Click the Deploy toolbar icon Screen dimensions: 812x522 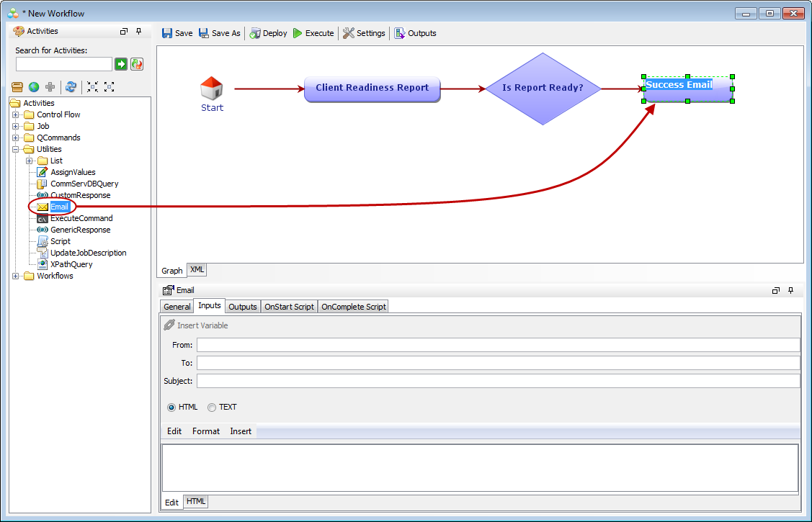pos(255,33)
